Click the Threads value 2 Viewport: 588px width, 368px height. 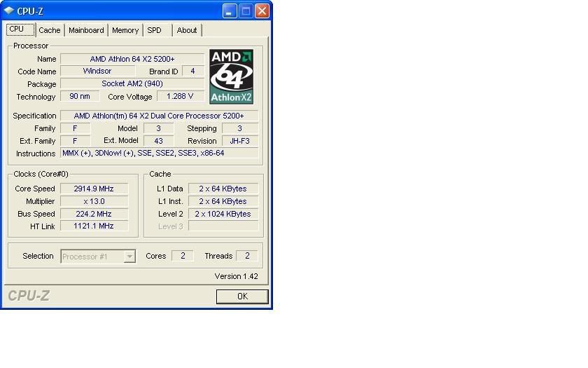pos(246,256)
